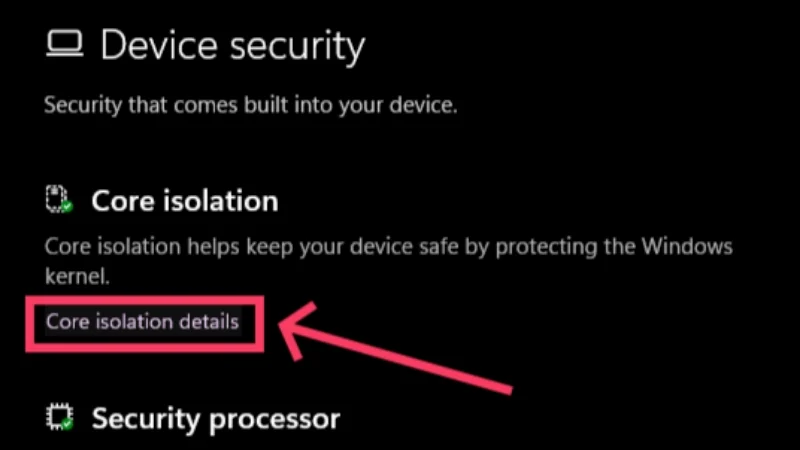Viewport: 800px width, 450px height.
Task: Click the Security processor section heading
Action: click(216, 419)
